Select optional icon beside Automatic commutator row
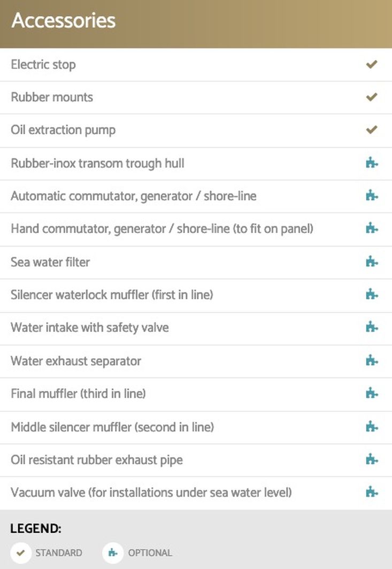392x569 pixels. coord(372,196)
